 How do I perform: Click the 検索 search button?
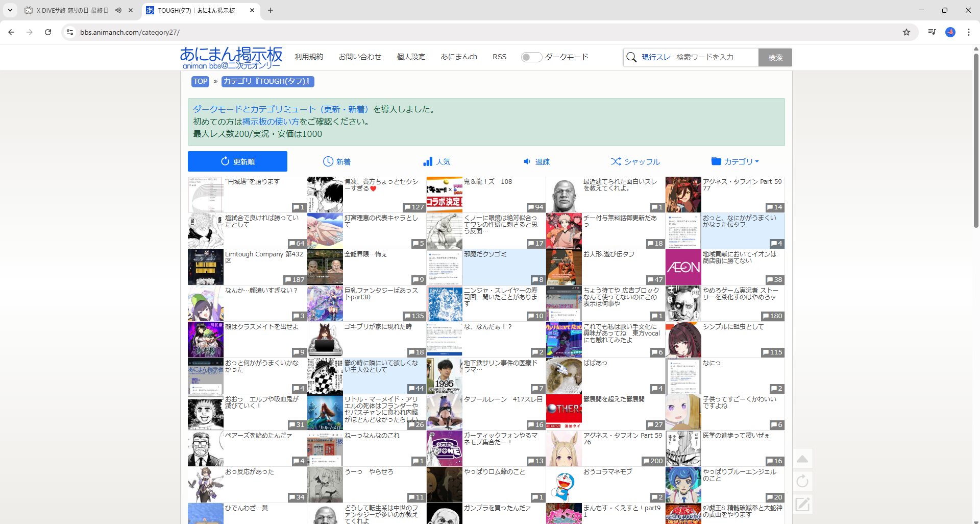[775, 58]
